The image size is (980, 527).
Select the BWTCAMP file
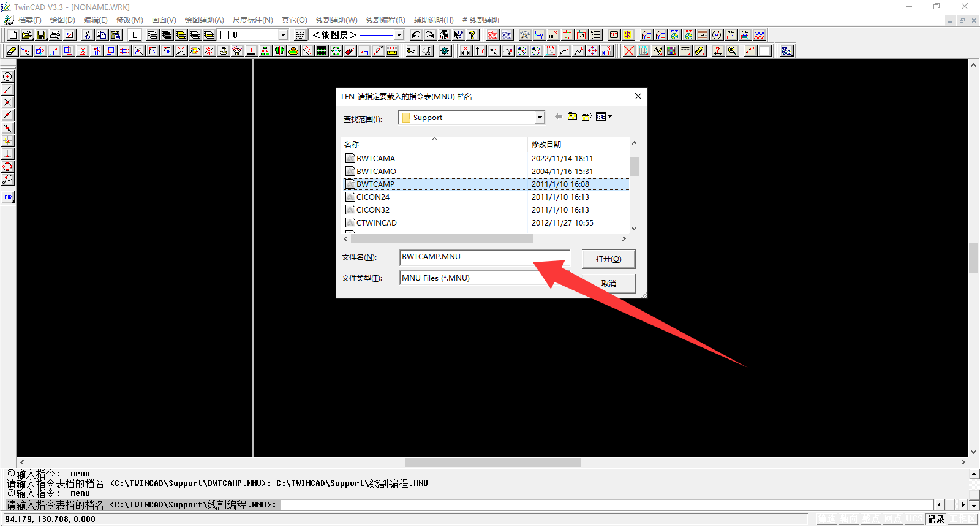click(x=375, y=184)
